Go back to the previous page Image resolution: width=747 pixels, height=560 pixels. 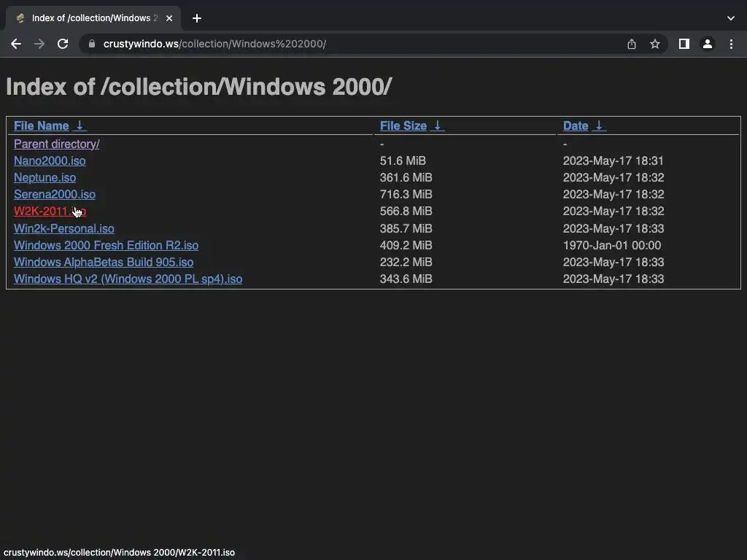pyautogui.click(x=16, y=44)
